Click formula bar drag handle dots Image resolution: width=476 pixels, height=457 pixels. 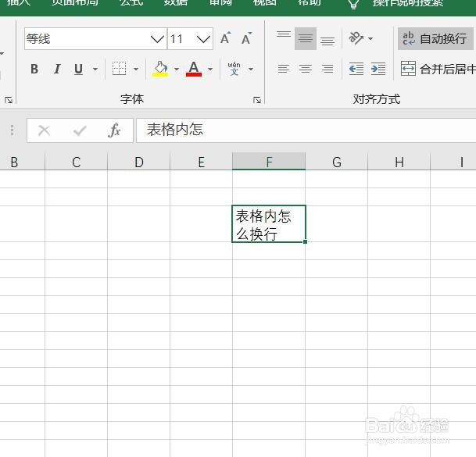(12, 130)
